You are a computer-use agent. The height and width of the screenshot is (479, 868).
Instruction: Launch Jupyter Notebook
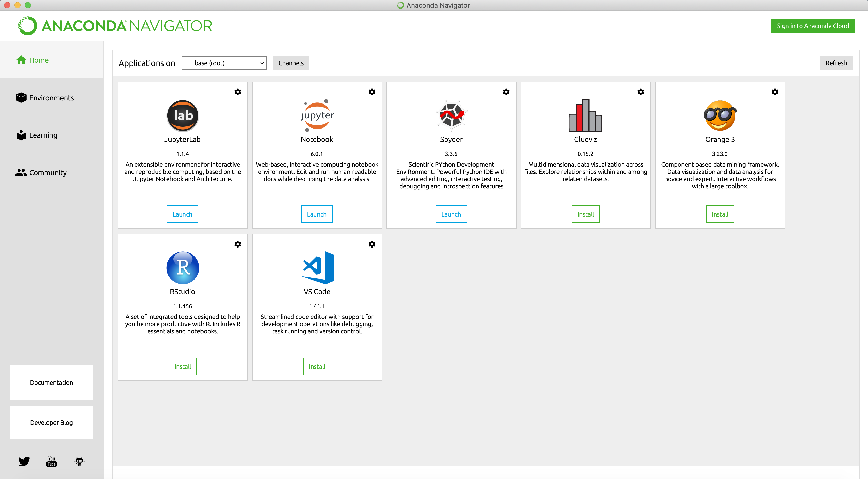pyautogui.click(x=317, y=214)
